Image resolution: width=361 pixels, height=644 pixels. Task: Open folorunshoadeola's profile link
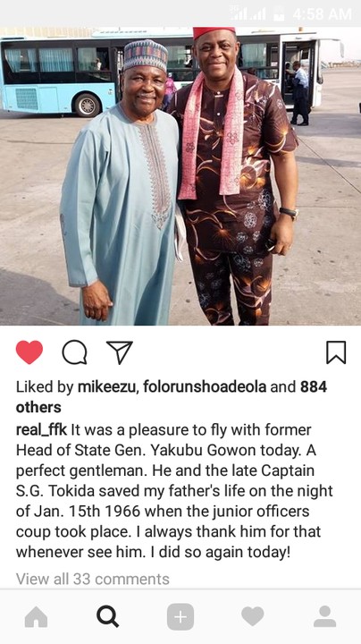pyautogui.click(x=205, y=387)
